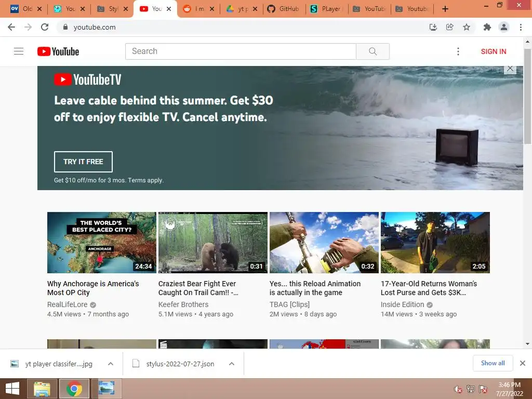The height and width of the screenshot is (399, 532).
Task: Open Anchorage map video thumbnail
Action: click(102, 242)
